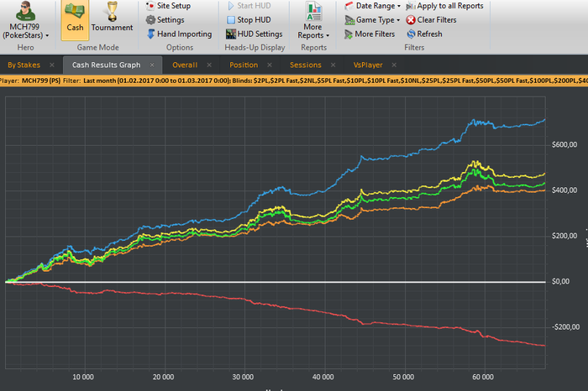Open HUD Settings
Viewport: 588px width, 391px height.
(x=255, y=34)
